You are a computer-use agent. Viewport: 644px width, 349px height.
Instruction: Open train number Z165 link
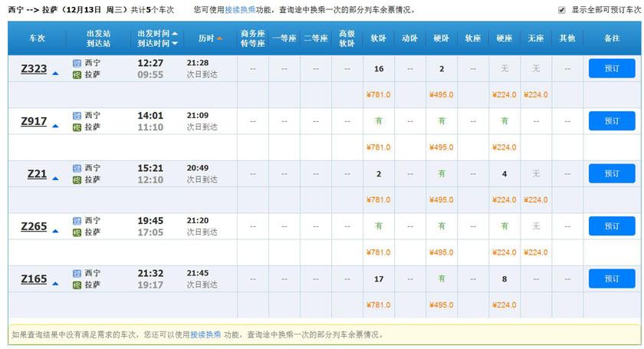(x=34, y=279)
